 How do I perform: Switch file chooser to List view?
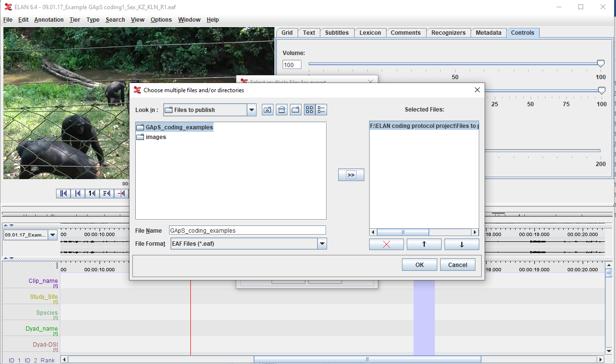[310, 110]
